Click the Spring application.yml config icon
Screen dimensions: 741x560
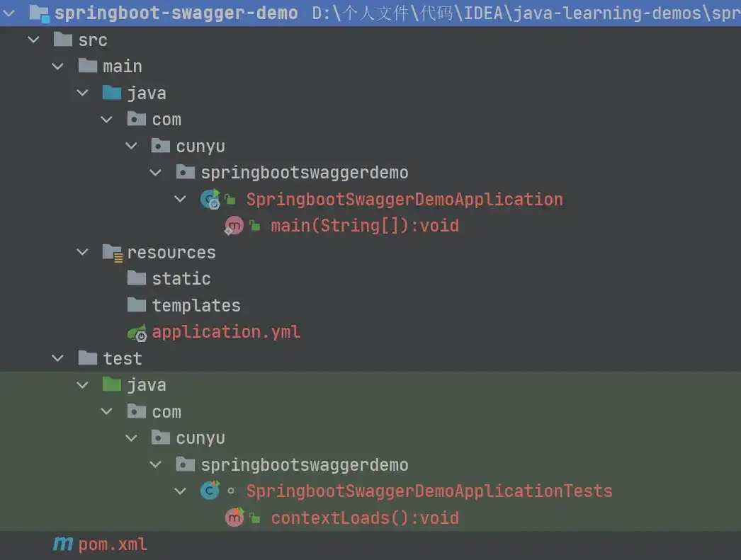(137, 332)
